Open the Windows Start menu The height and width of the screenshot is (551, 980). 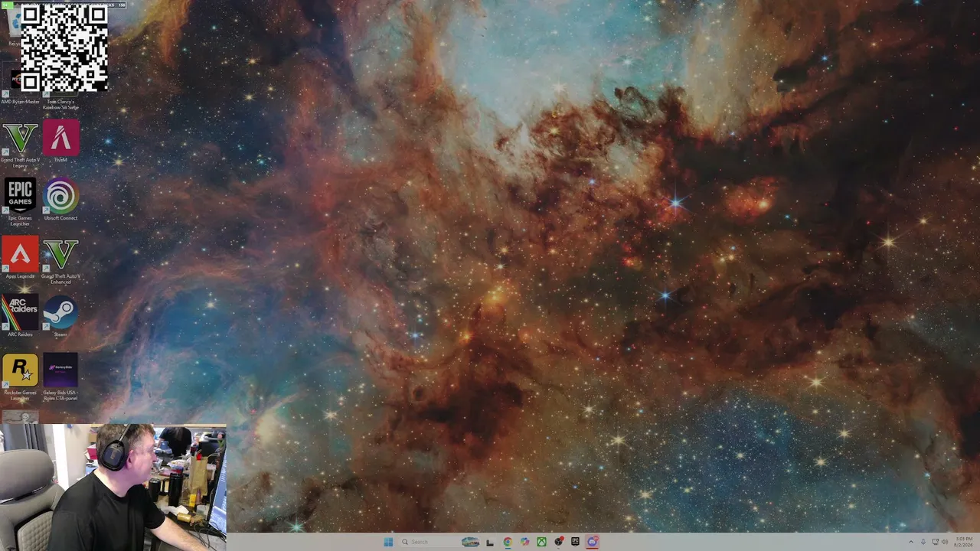[x=388, y=542]
